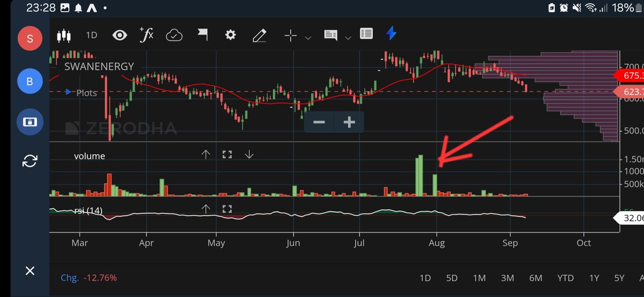Select the 6M range tab
The height and width of the screenshot is (297, 644).
pos(536,278)
